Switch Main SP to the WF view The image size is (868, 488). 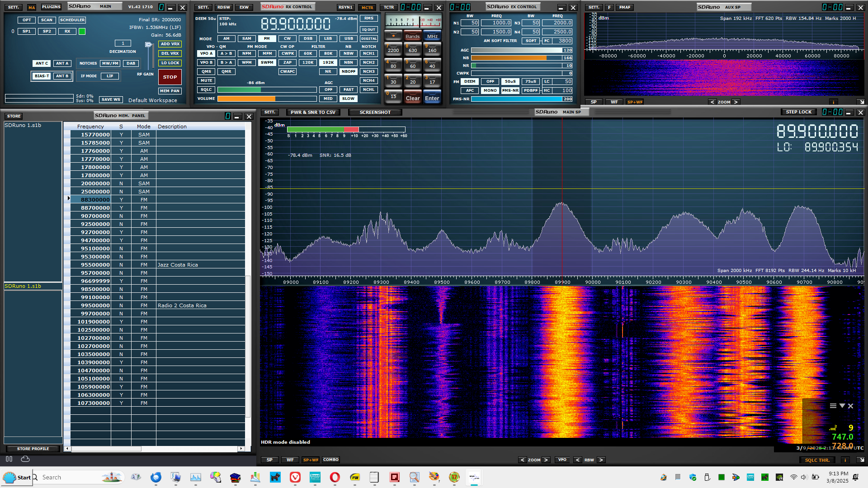290,460
